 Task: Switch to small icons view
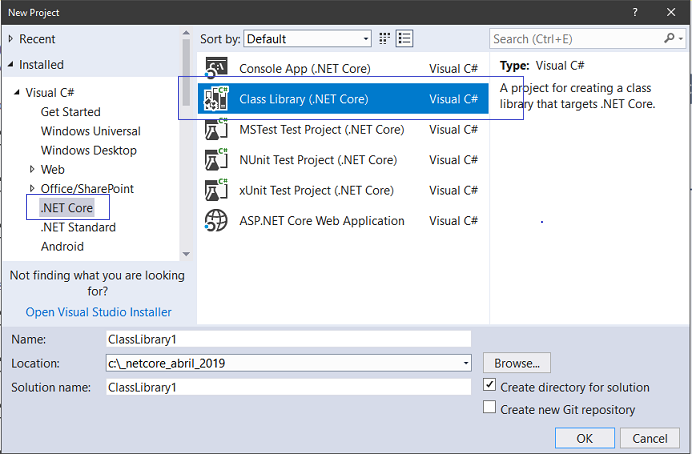click(384, 39)
